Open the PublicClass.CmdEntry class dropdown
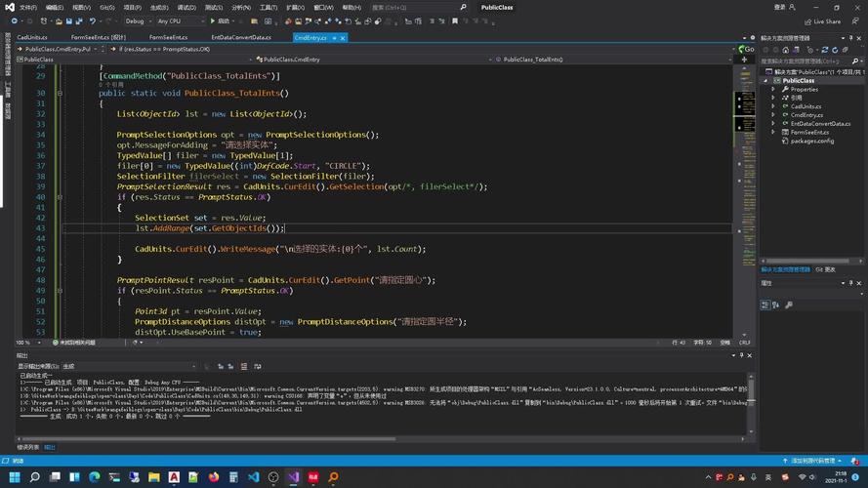Viewport: 868px width, 488px height. pyautogui.click(x=371, y=60)
